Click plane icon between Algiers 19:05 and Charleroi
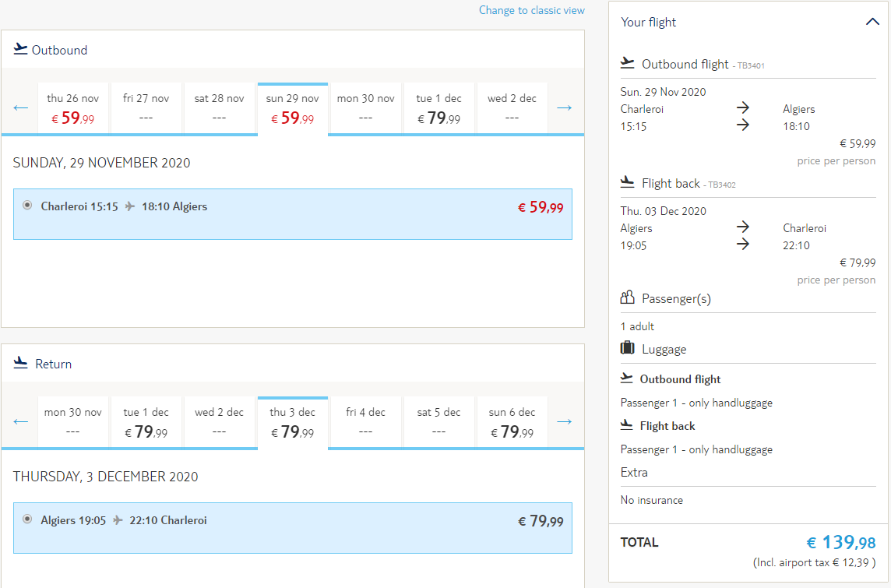The image size is (891, 588). click(x=118, y=519)
